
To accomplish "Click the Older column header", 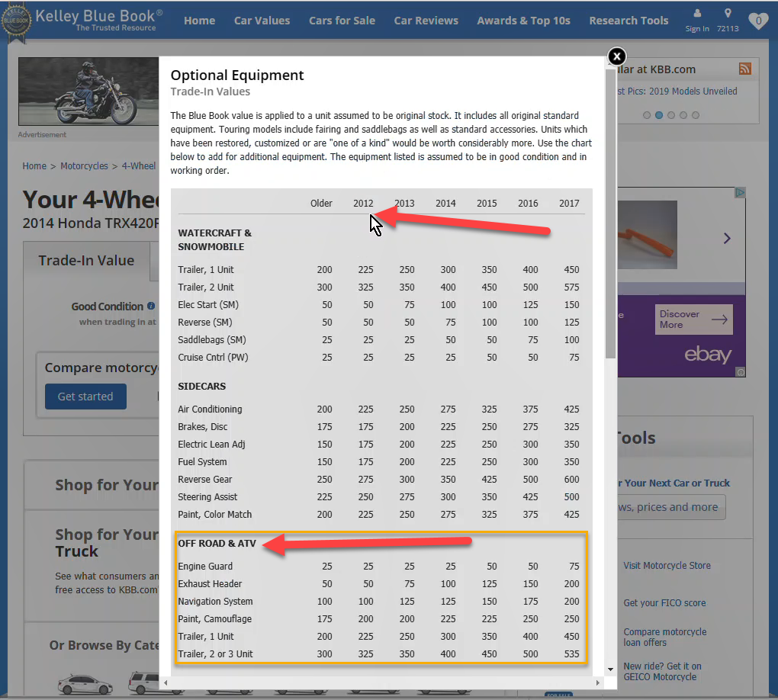I will (322, 204).
